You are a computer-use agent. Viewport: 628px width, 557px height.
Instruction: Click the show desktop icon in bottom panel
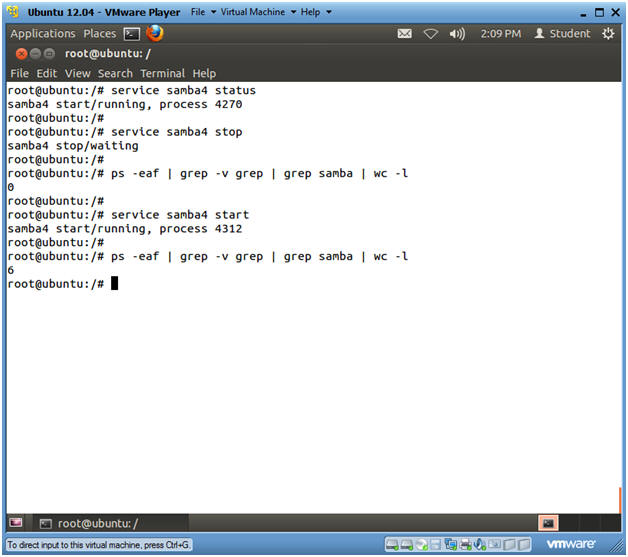[x=16, y=523]
